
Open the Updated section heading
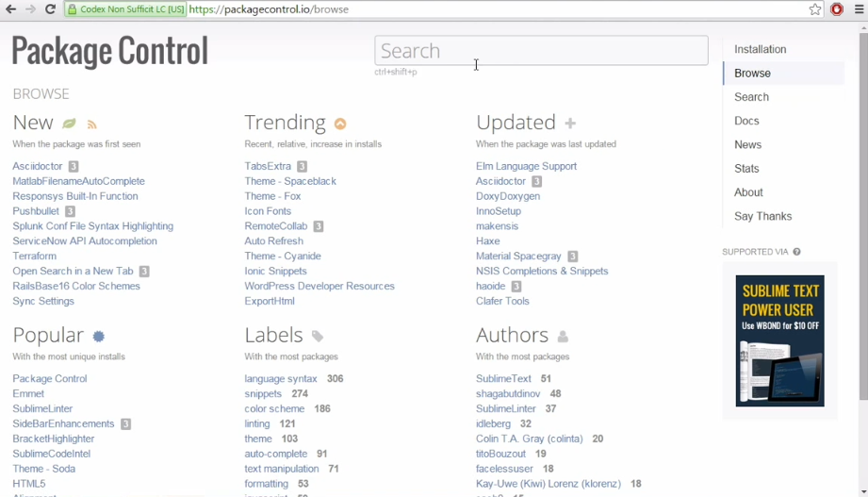(516, 123)
